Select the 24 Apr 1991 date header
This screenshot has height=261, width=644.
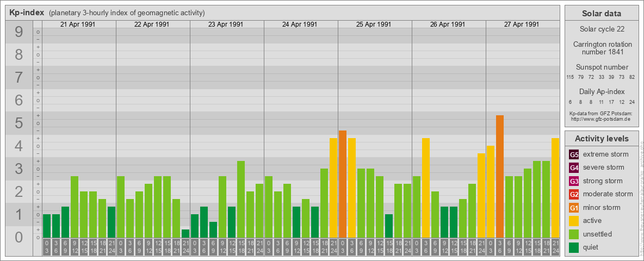(299, 24)
